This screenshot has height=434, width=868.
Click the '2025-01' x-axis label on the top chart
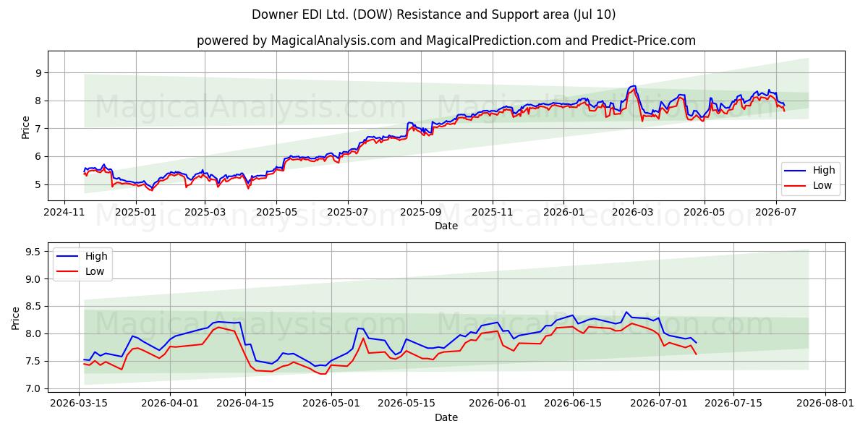pos(135,213)
